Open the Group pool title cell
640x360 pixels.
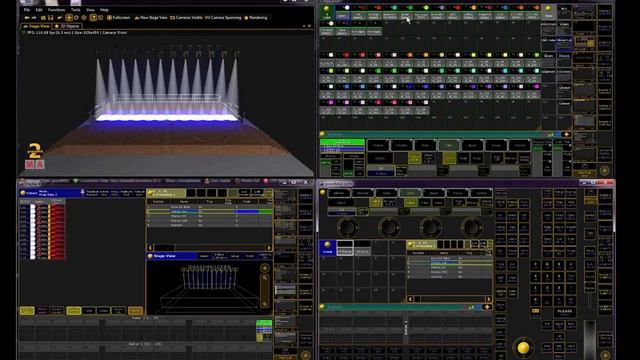[327, 248]
